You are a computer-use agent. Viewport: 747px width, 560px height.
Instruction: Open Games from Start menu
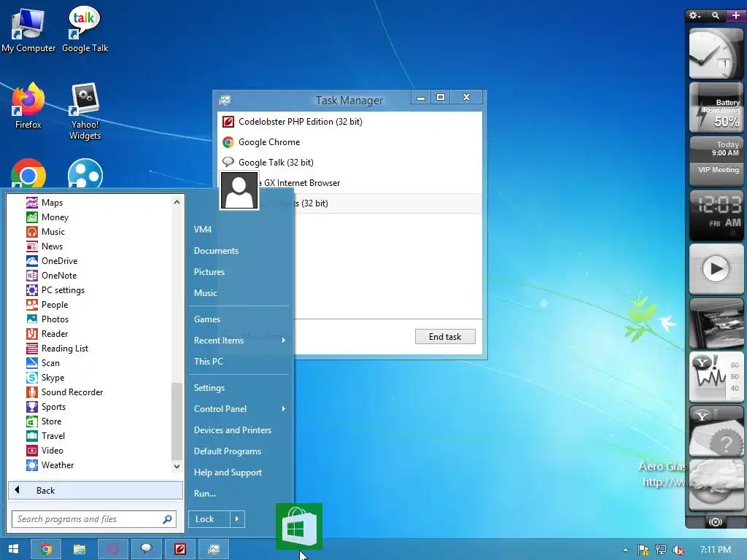point(206,319)
